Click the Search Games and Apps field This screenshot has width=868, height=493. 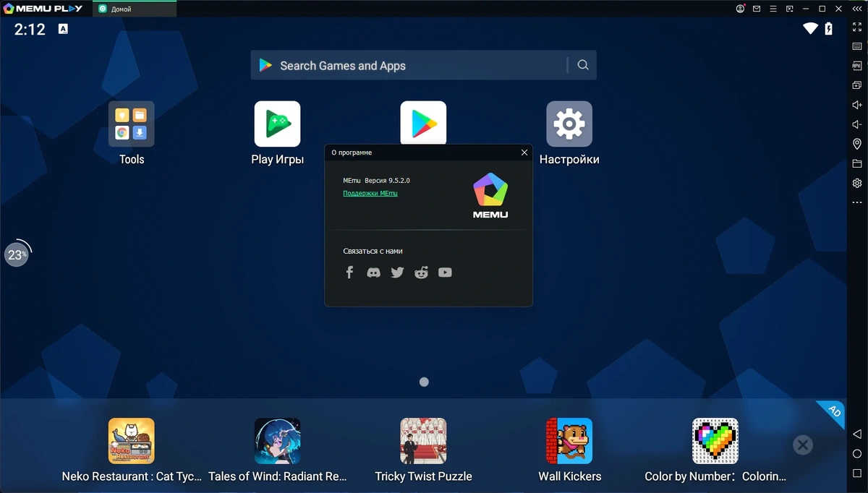pos(423,65)
